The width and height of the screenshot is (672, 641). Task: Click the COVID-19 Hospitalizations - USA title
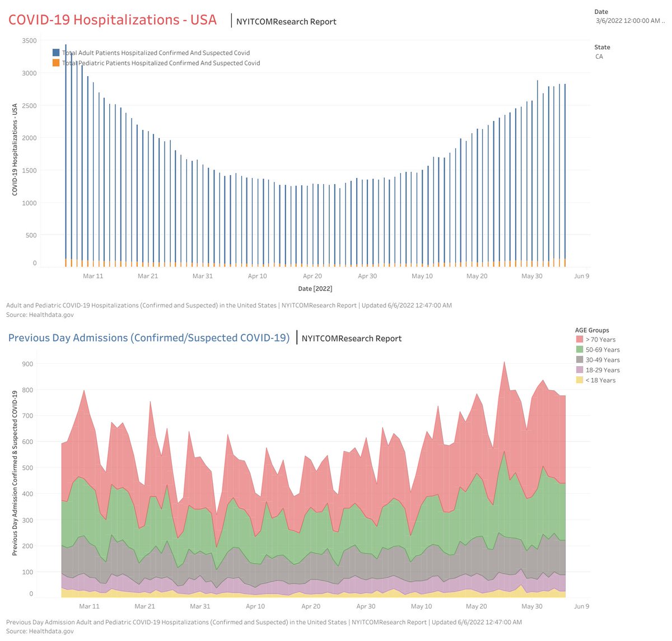113,20
